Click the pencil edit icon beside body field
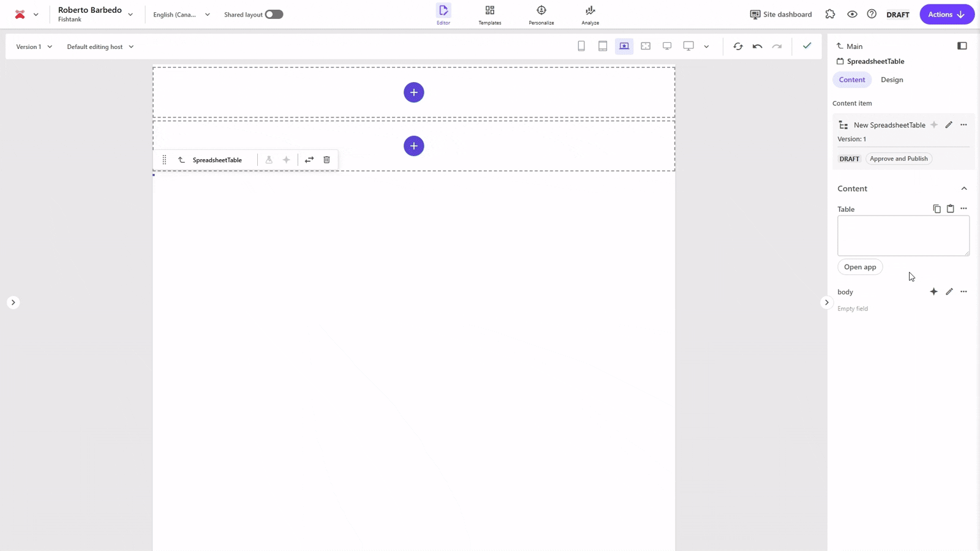Screen dimensions: 980x551 pyautogui.click(x=949, y=292)
